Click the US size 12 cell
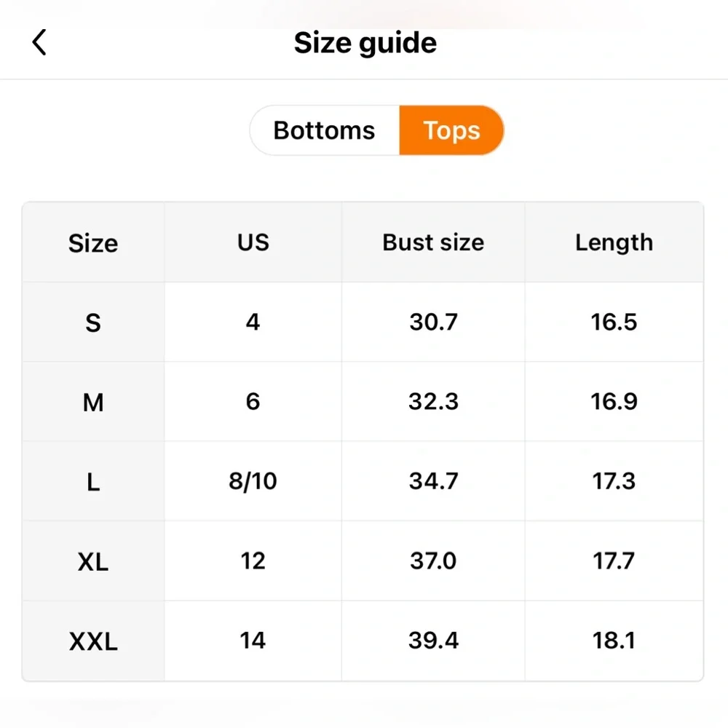Image resolution: width=728 pixels, height=728 pixels. pyautogui.click(x=253, y=561)
